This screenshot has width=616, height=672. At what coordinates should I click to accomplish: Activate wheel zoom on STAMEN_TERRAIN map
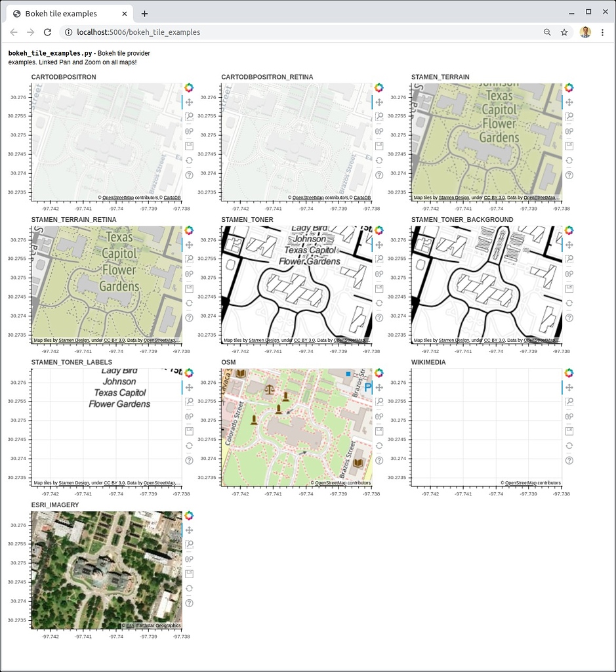[x=569, y=131]
